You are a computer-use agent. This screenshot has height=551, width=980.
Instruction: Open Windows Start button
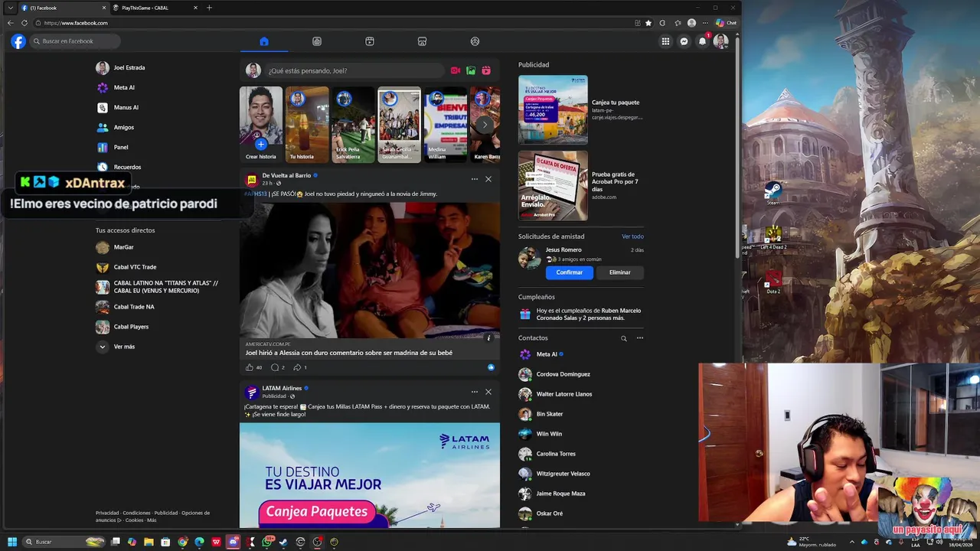point(11,542)
